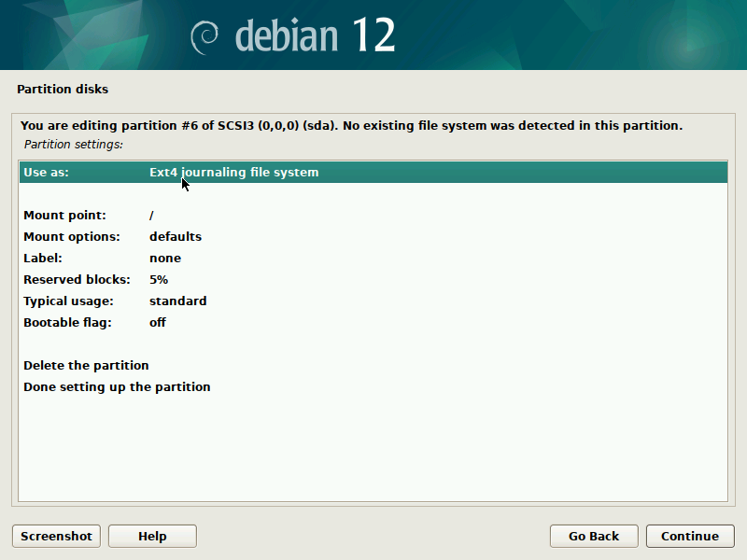Click the Screenshot button
The height and width of the screenshot is (560, 747).
click(56, 536)
